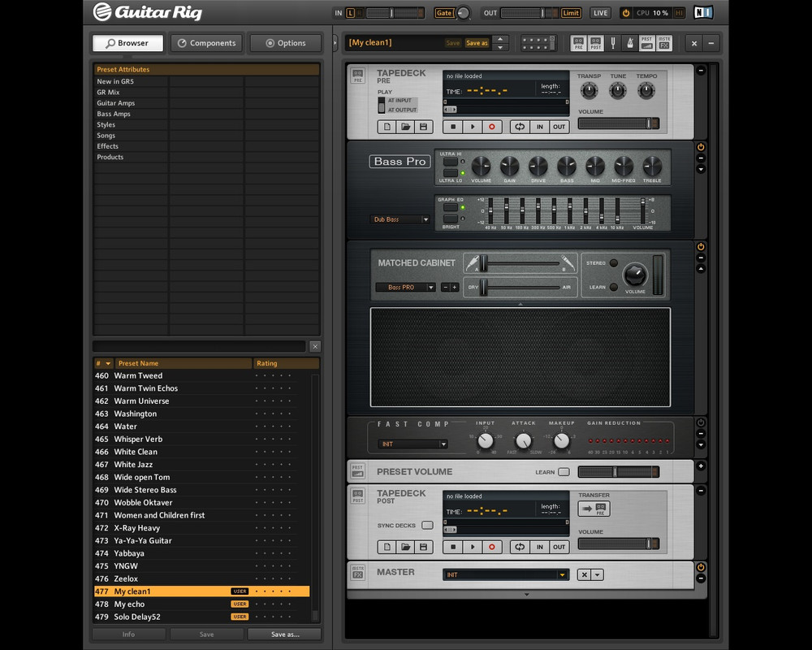Click Save as in rack header
The height and width of the screenshot is (650, 812).
[477, 43]
